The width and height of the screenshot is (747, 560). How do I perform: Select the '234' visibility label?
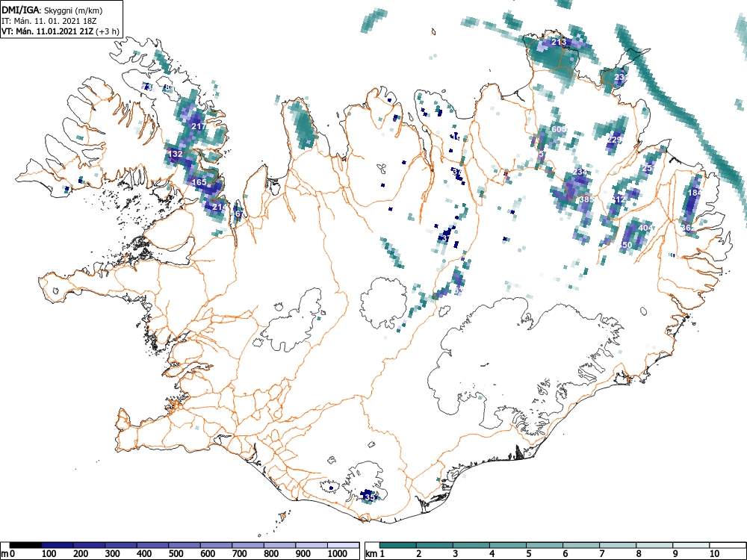[580, 172]
